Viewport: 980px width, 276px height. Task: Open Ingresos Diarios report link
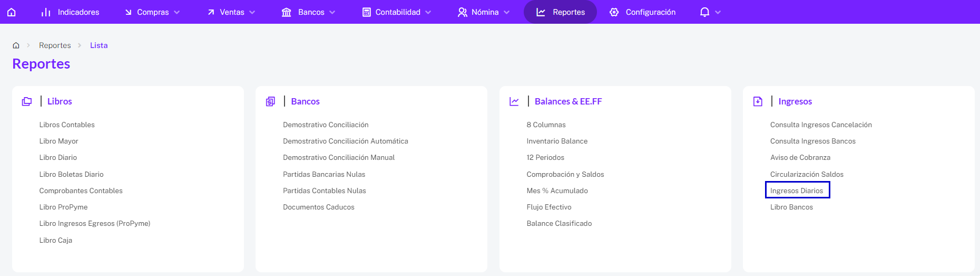[797, 191]
